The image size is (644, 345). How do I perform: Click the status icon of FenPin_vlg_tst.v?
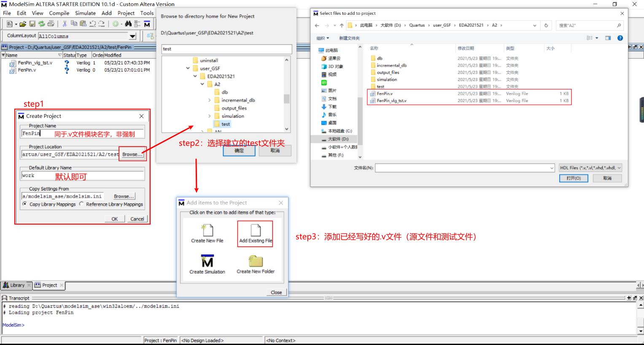click(x=67, y=63)
